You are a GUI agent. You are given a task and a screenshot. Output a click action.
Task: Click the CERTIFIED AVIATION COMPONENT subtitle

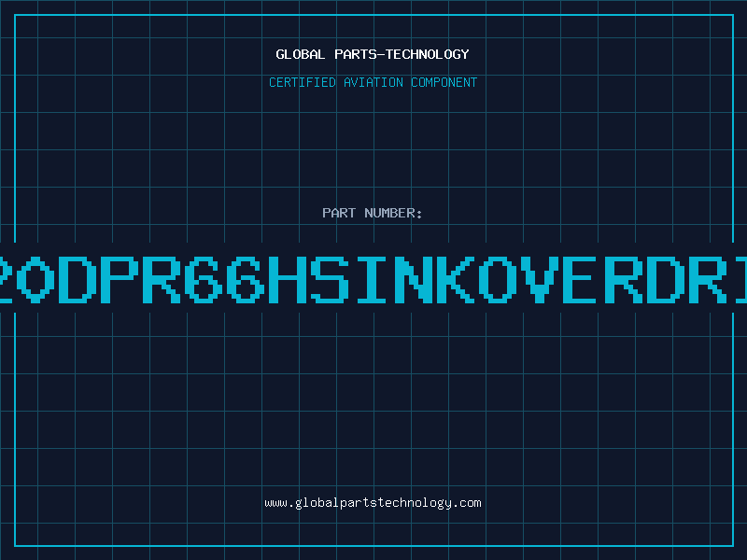[x=373, y=82]
